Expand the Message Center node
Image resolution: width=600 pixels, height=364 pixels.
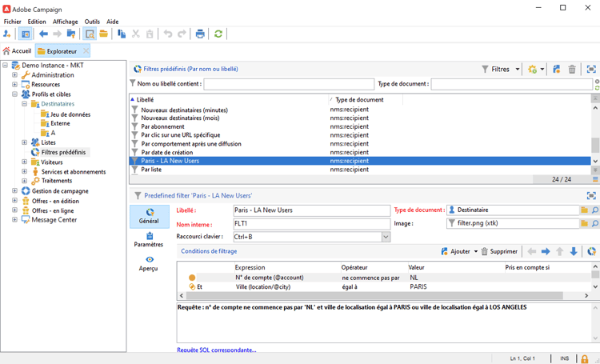click(x=14, y=220)
